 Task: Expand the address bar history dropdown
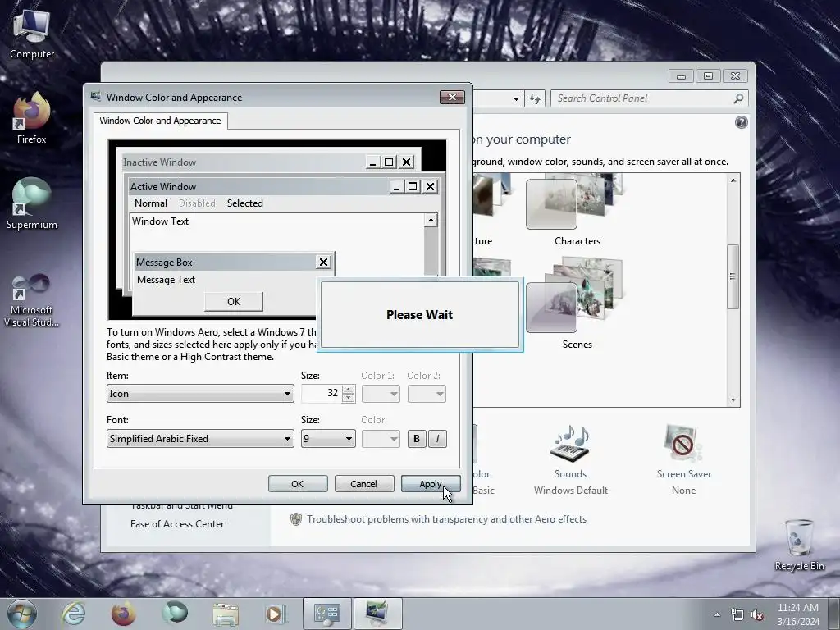point(515,98)
